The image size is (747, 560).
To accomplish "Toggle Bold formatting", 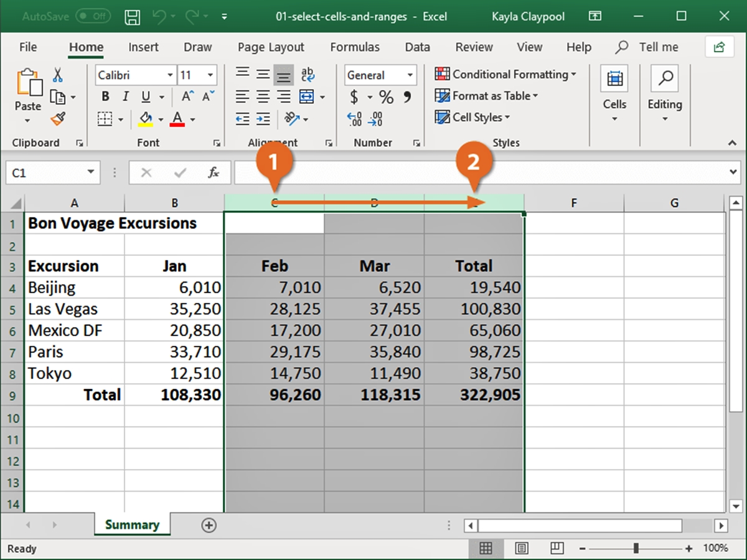I will [105, 97].
